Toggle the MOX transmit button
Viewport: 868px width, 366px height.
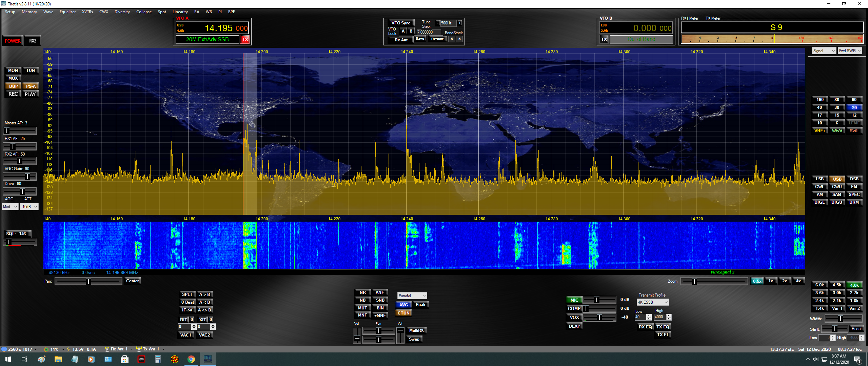[x=13, y=78]
